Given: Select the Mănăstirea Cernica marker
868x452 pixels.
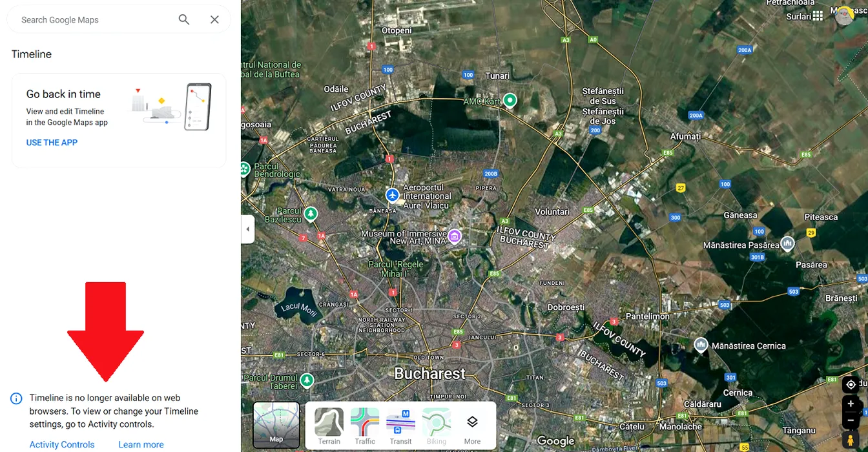Looking at the screenshot, I should pyautogui.click(x=701, y=345).
